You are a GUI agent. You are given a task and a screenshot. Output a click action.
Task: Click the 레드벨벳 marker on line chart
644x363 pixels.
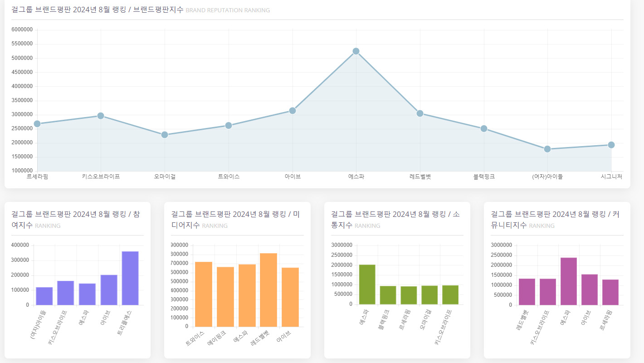420,113
